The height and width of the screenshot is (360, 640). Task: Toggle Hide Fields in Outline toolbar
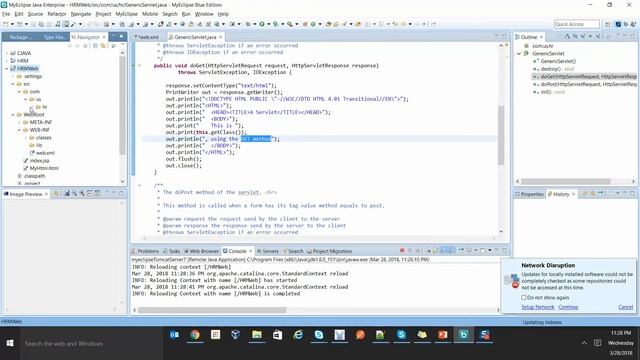(575, 37)
